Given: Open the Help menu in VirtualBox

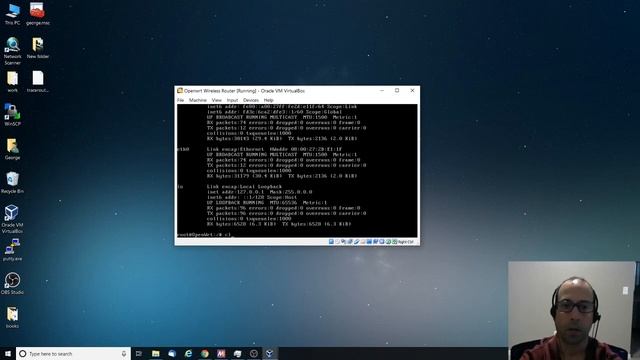Looking at the screenshot, I should tap(268, 100).
